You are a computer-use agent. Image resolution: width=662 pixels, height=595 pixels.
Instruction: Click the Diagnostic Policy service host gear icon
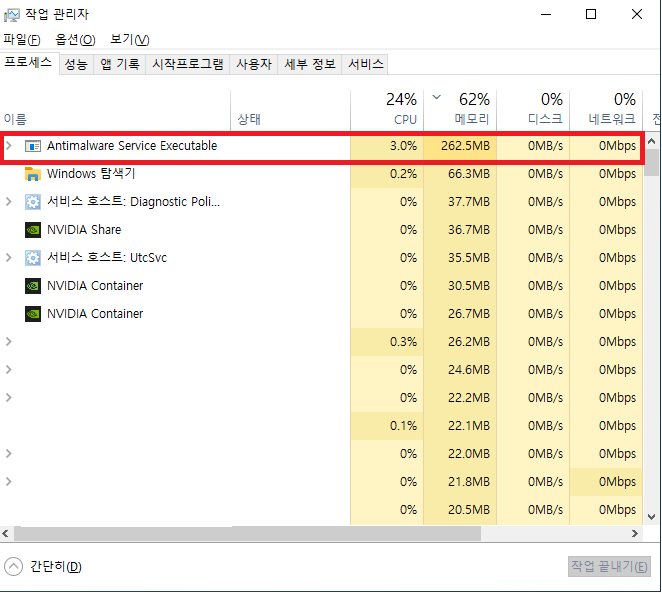coord(33,202)
